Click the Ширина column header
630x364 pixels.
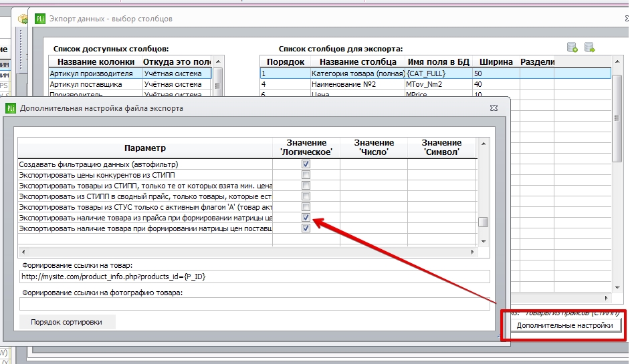pyautogui.click(x=496, y=62)
